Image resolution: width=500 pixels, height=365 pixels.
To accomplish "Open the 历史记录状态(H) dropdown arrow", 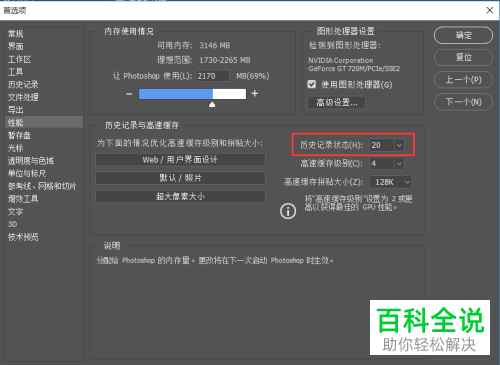I will (399, 145).
